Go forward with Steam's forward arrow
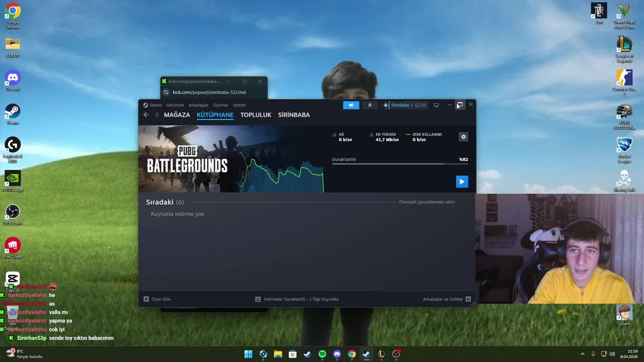 156,115
